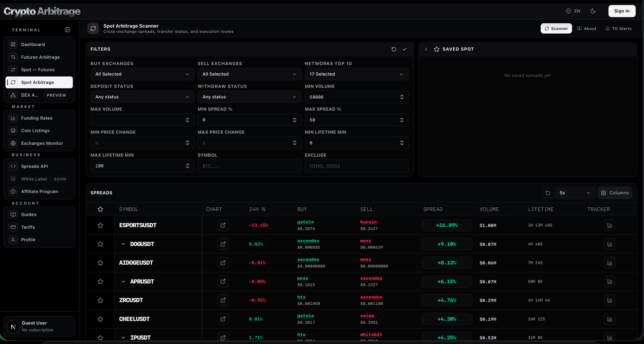Open Coin Listings page
The height and width of the screenshot is (344, 644).
point(39,131)
